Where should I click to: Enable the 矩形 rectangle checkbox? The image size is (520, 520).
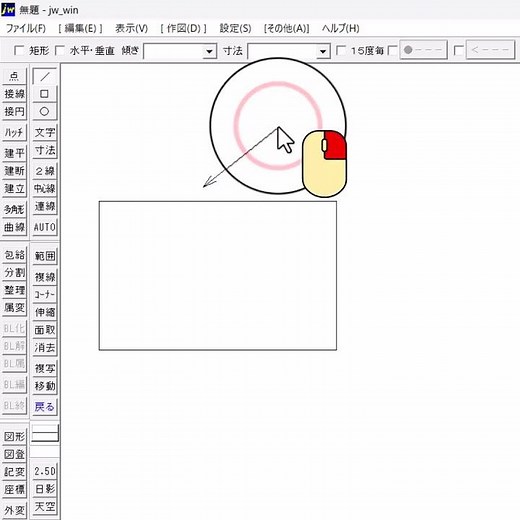pyautogui.click(x=19, y=51)
